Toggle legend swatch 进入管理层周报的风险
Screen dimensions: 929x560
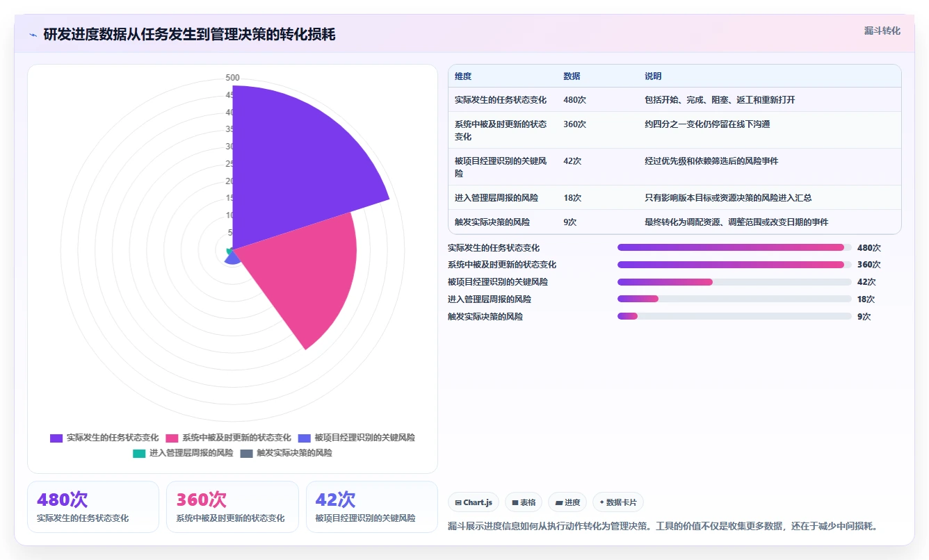[x=139, y=453]
